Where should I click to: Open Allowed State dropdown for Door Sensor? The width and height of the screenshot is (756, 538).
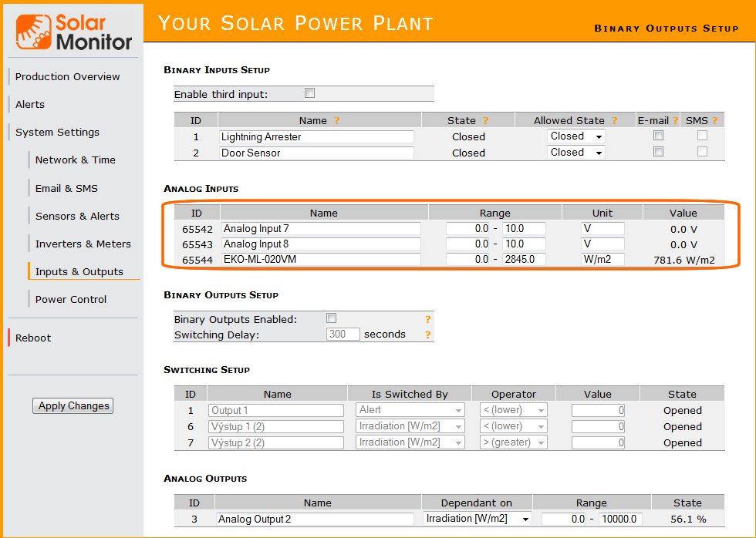[575, 153]
